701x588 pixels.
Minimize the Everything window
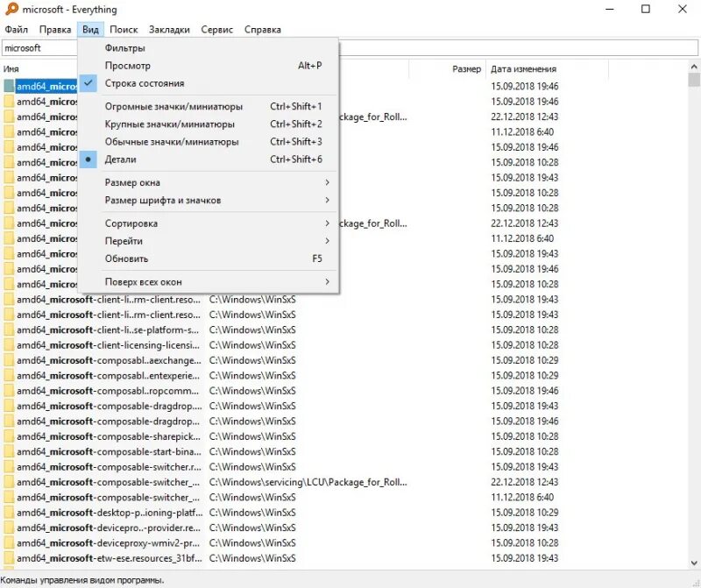pyautogui.click(x=609, y=9)
